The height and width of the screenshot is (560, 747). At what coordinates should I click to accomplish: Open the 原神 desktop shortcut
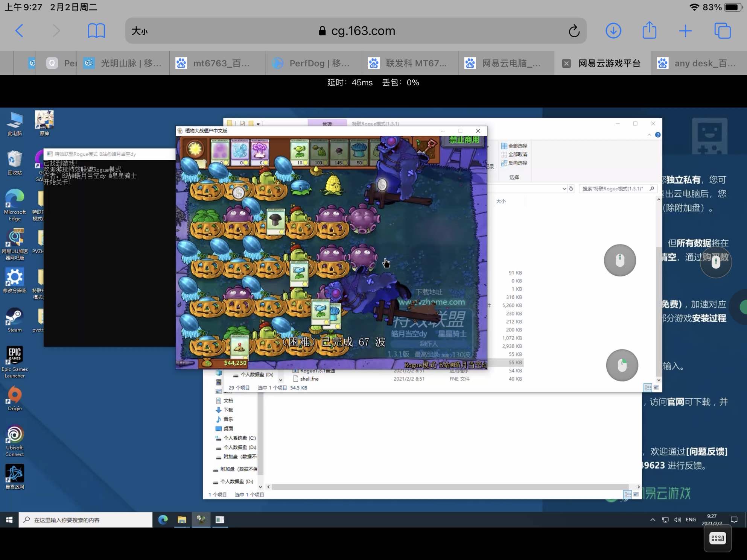[44, 123]
